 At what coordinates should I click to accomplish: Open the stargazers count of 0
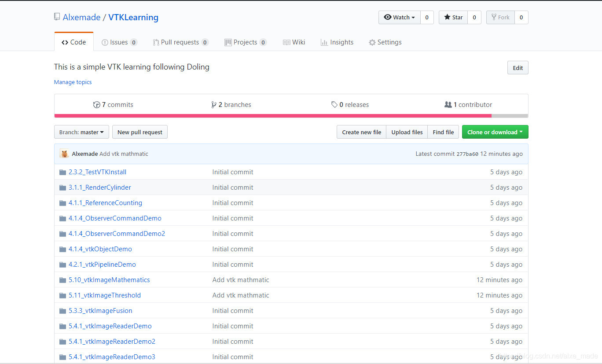474,17
